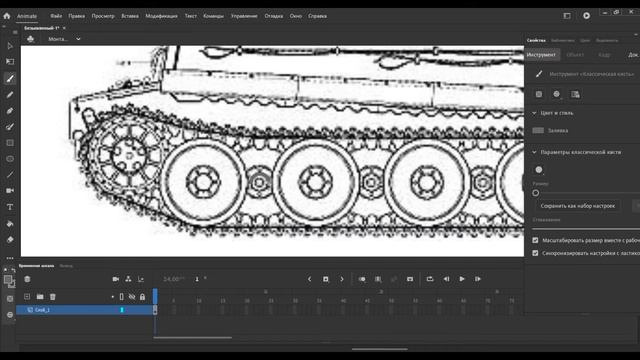Go to next keyframe arrow
This screenshot has width=640, height=360.
(342, 279)
